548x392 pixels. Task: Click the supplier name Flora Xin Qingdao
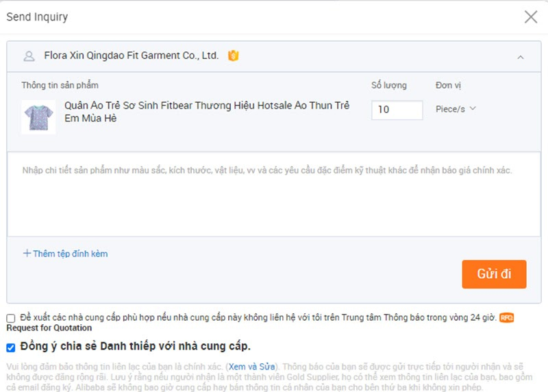tap(131, 56)
